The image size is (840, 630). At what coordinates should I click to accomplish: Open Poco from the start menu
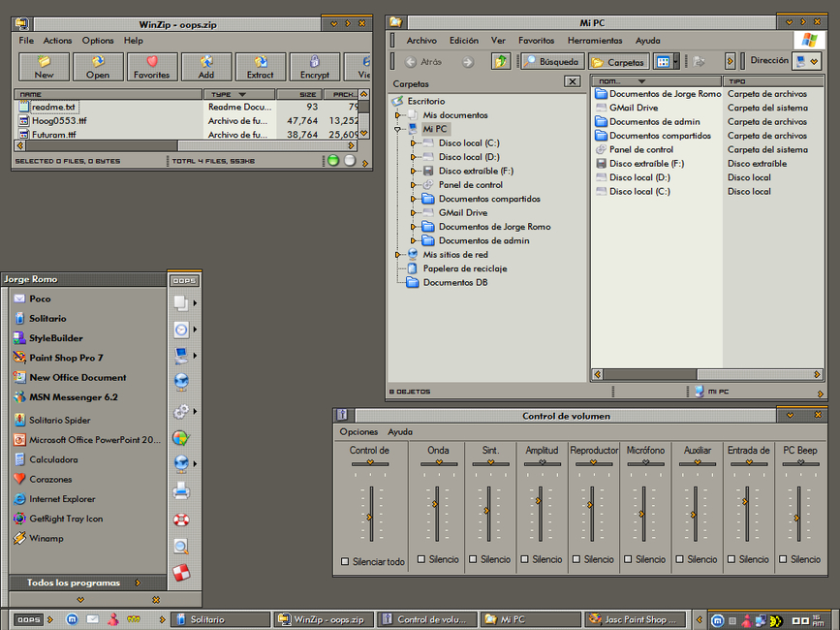40,299
